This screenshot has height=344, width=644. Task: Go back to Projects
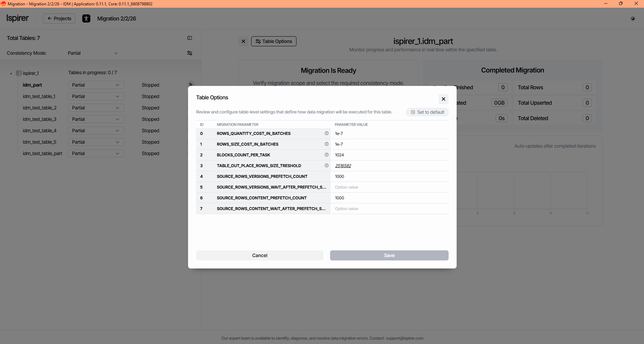59,18
